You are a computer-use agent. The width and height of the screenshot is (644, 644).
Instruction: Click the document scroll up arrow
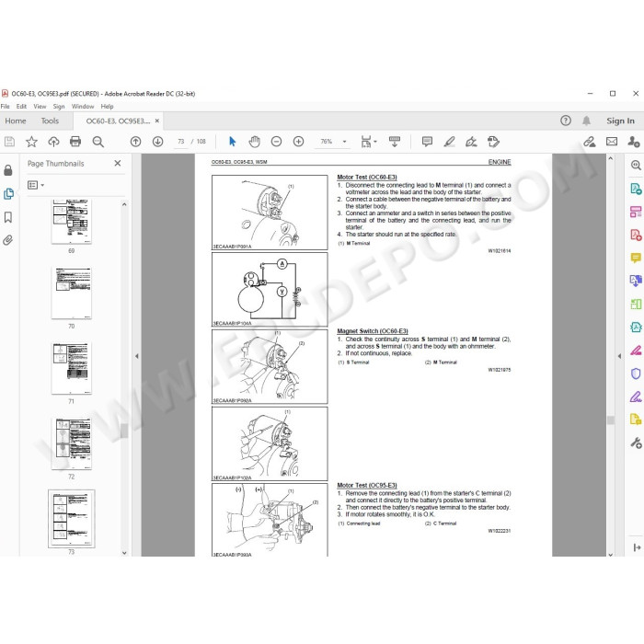[x=610, y=158]
